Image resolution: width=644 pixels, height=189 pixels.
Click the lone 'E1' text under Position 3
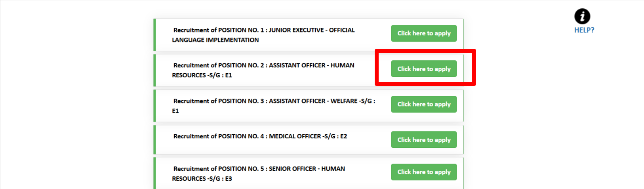[175, 111]
